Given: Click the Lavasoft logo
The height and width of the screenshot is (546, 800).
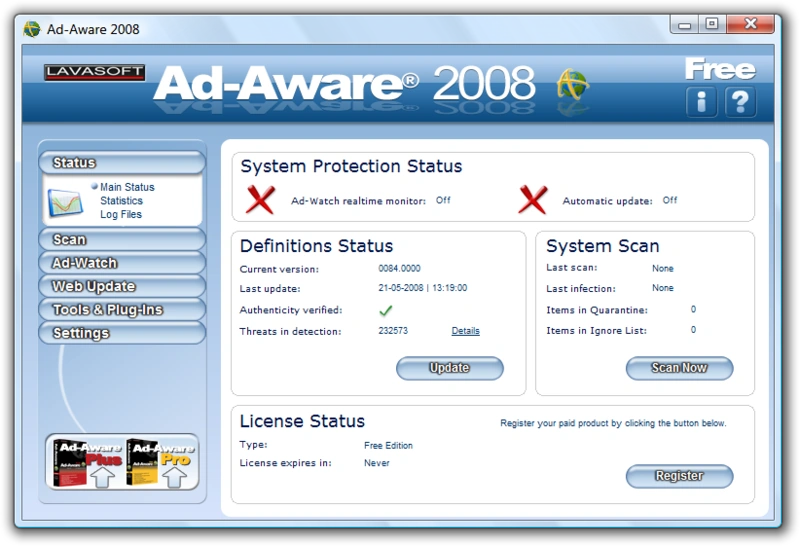Looking at the screenshot, I should pyautogui.click(x=94, y=72).
